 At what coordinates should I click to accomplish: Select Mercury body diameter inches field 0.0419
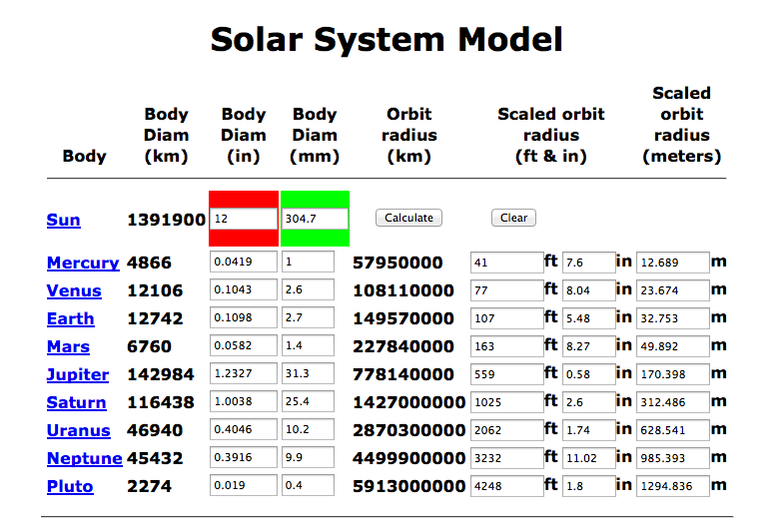point(244,262)
